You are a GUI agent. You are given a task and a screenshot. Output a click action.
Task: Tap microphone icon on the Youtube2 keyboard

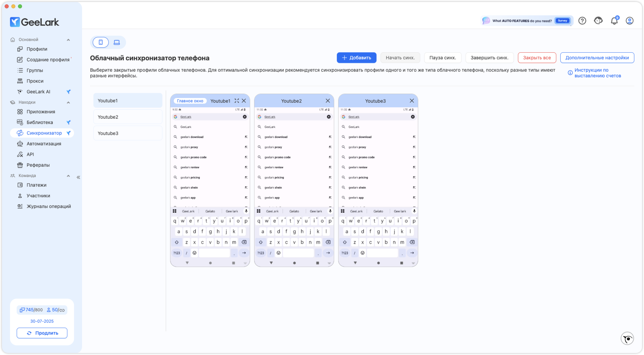click(330, 211)
